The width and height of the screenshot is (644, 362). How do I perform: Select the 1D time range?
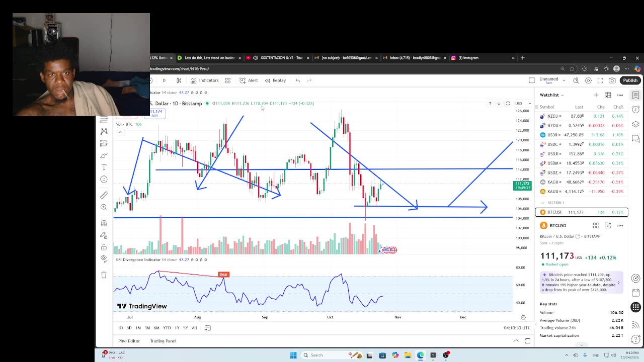click(120, 328)
